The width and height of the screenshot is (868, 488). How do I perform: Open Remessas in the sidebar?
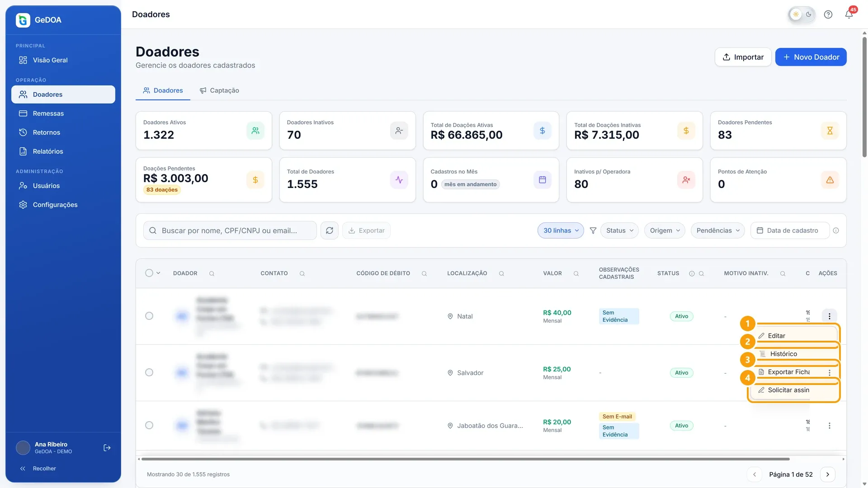[x=63, y=113]
